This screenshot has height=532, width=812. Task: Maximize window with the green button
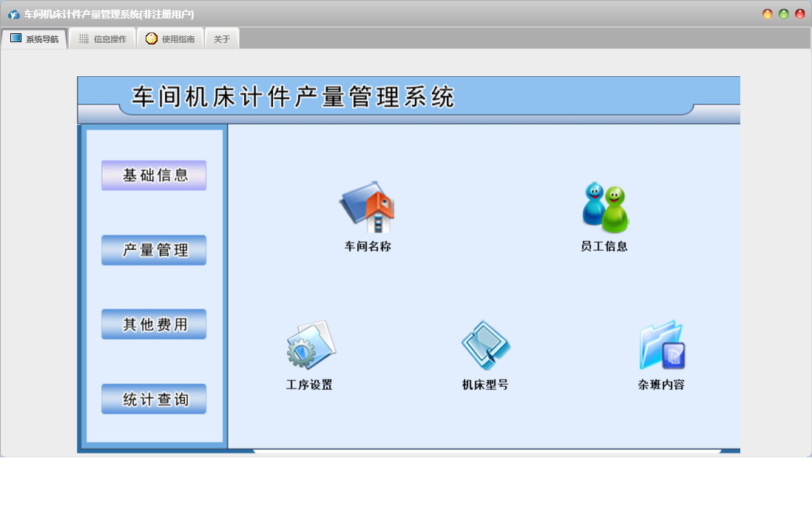click(x=783, y=14)
